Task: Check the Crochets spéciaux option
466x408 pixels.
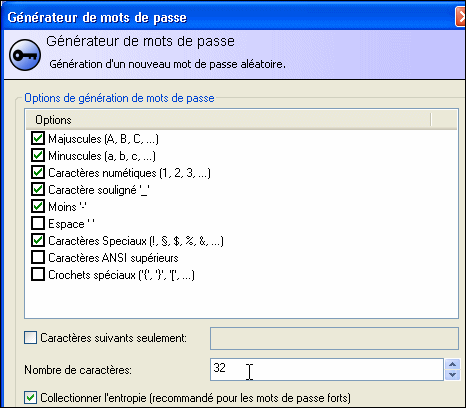Action: (38, 274)
